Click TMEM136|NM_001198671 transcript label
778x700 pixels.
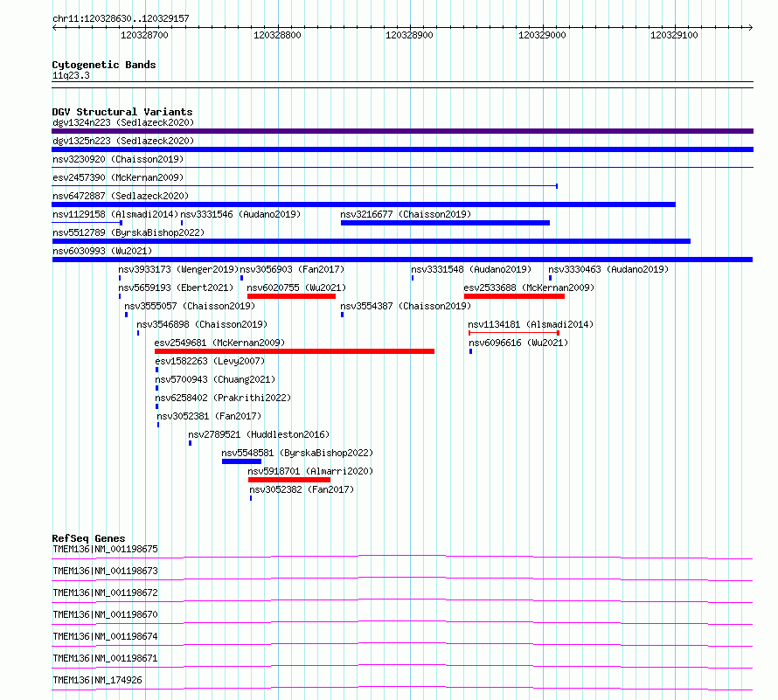pyautogui.click(x=105, y=658)
